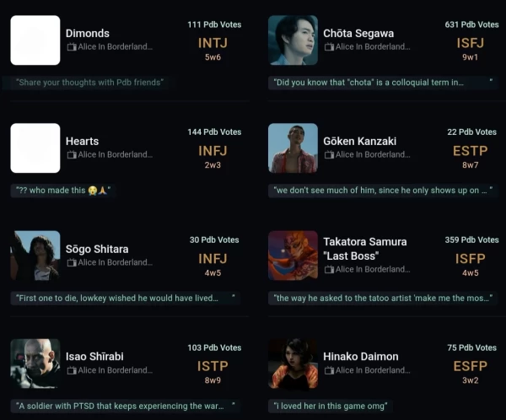Click the ESTP type for Gōken Kanzaki

471,150
